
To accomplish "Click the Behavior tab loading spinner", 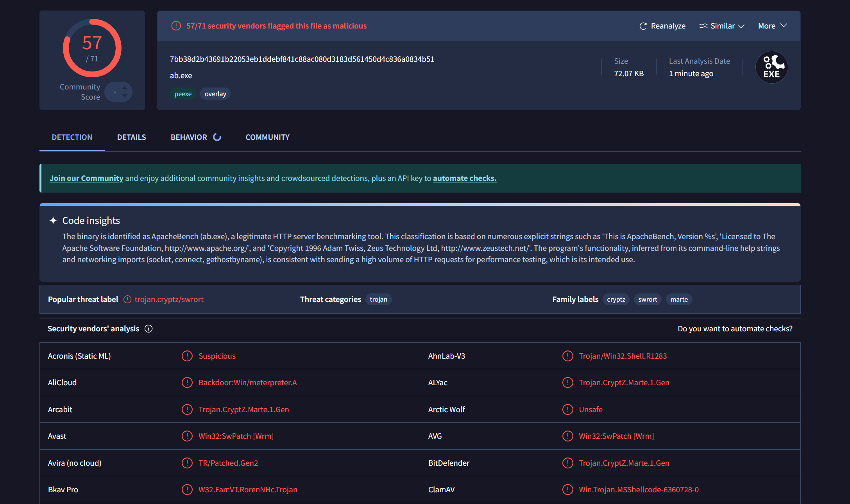I will (x=217, y=137).
